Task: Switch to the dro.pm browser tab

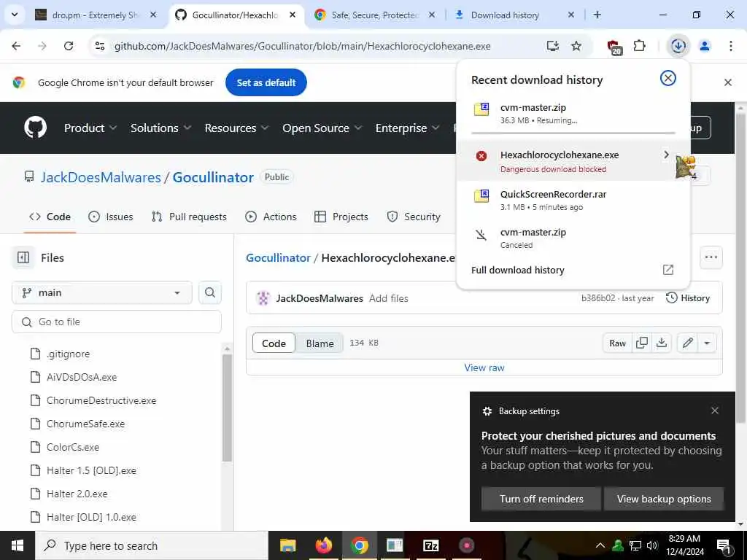Action: (95, 15)
